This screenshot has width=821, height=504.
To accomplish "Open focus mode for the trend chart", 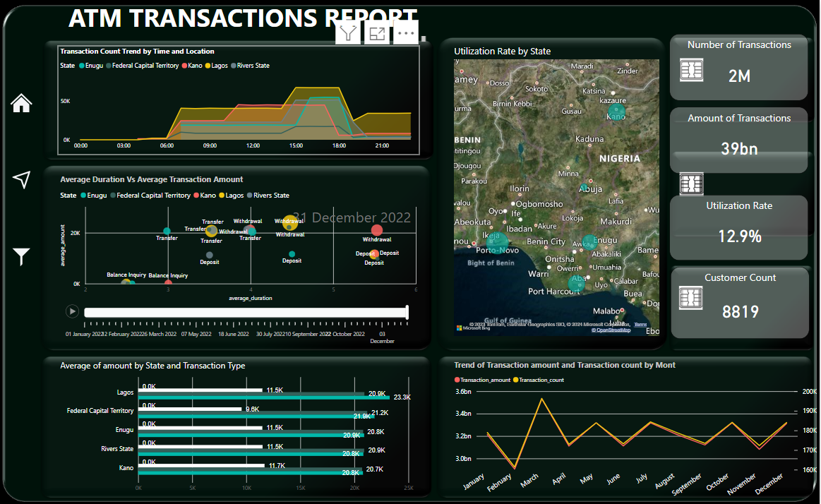I will 377,33.
